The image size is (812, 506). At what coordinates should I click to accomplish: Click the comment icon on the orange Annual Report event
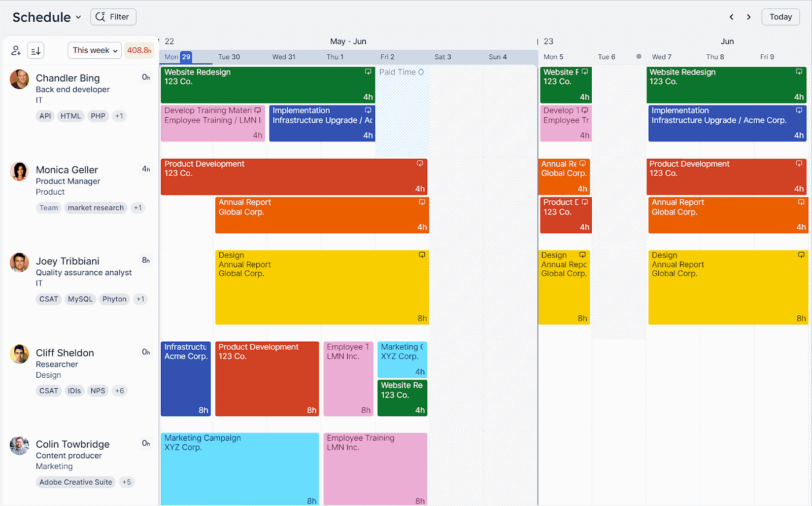click(x=421, y=202)
